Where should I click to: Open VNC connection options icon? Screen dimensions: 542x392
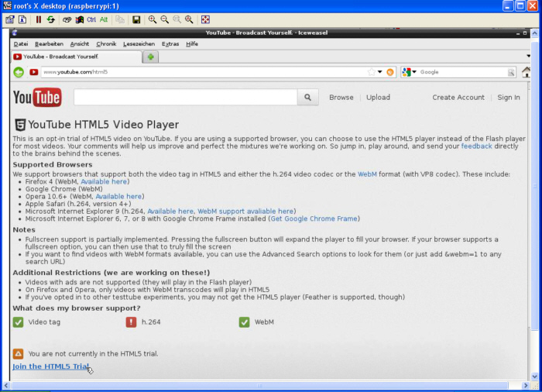click(x=9, y=19)
